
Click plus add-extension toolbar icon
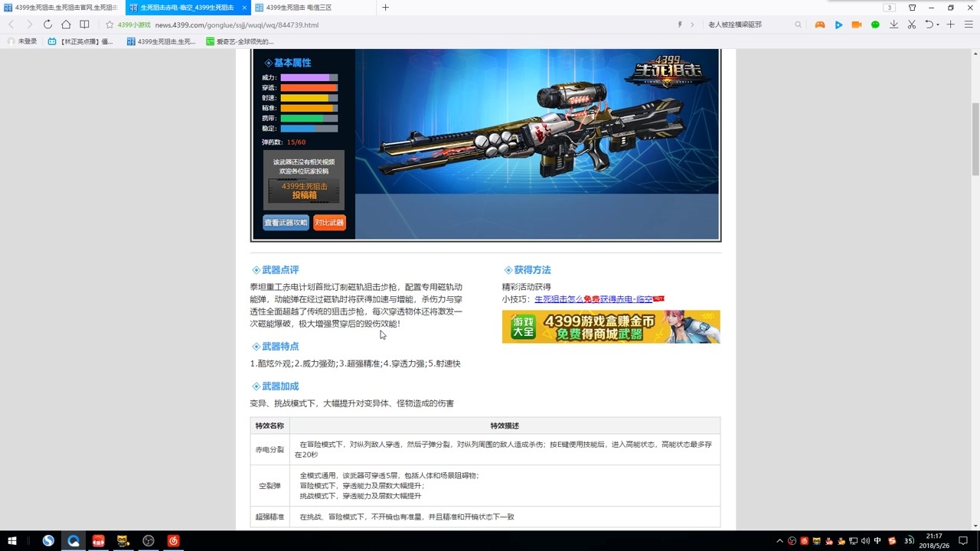[950, 24]
